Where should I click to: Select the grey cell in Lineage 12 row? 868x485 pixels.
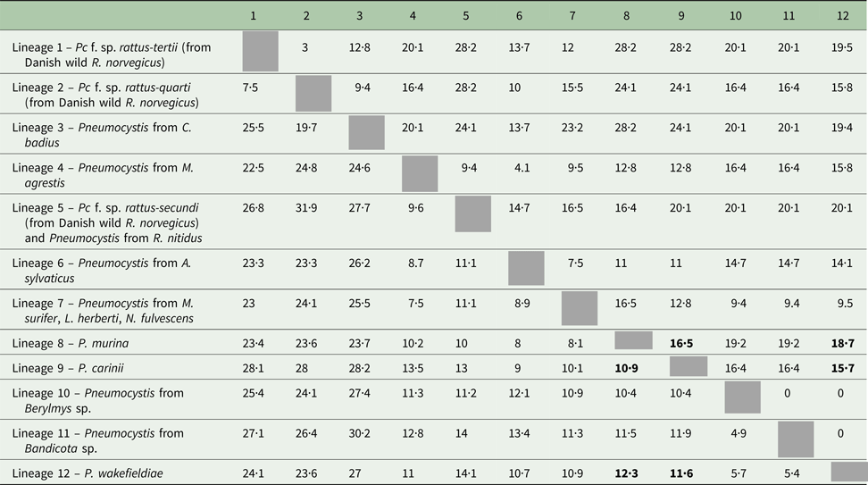coord(848,472)
